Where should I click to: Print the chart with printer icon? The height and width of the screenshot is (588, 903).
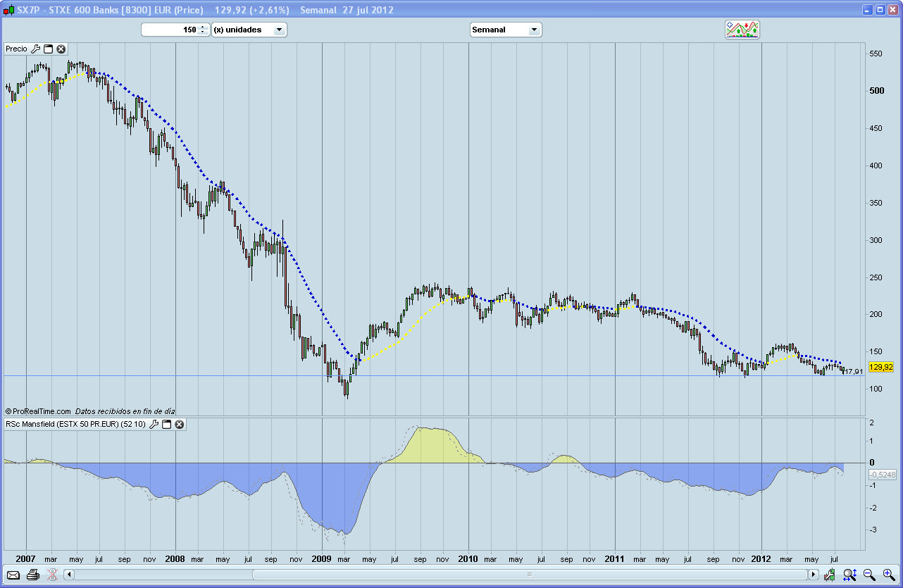tap(32, 575)
